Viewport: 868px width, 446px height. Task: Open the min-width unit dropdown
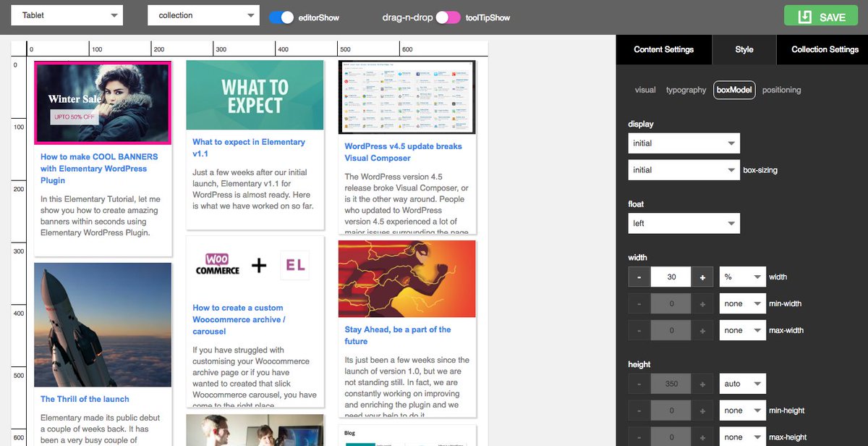click(x=742, y=304)
